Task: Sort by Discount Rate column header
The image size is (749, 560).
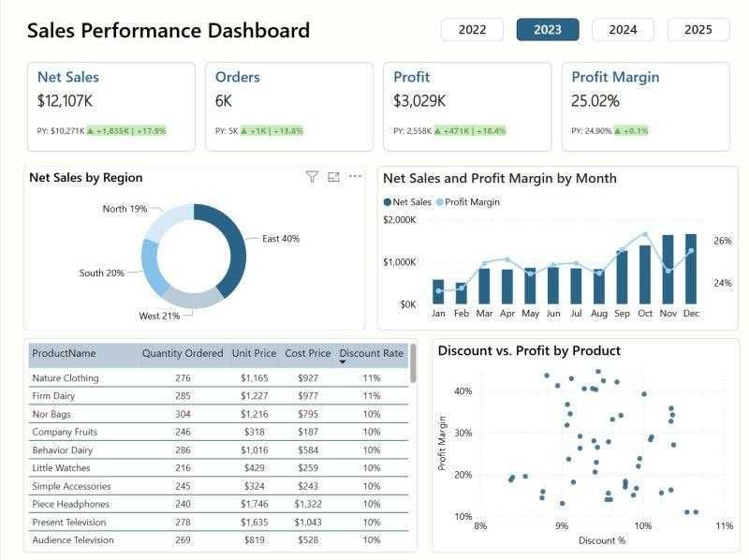Action: pyautogui.click(x=371, y=353)
